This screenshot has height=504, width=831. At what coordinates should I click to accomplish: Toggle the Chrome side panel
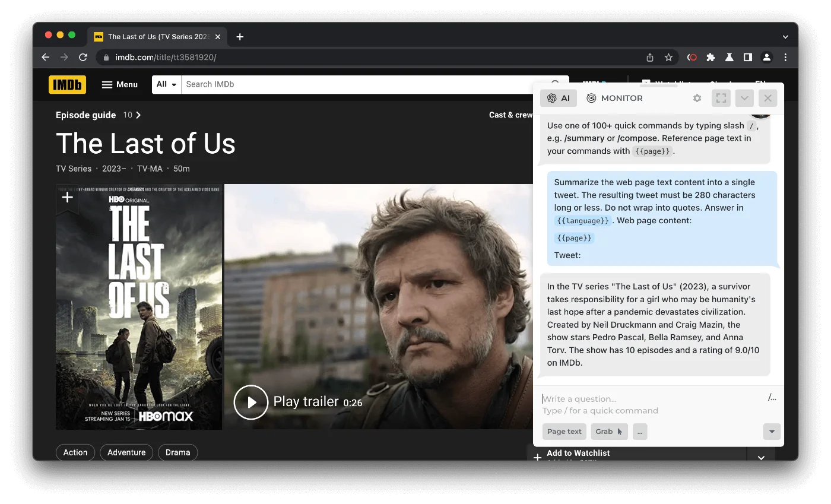748,58
